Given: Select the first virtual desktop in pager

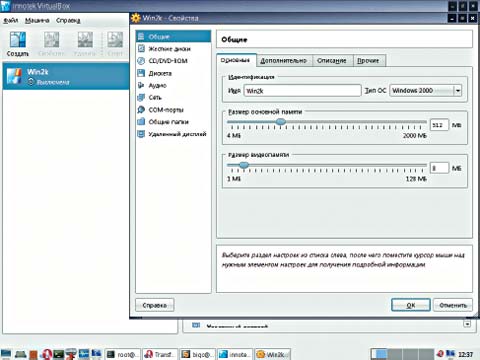Looking at the screenshot, I should pyautogui.click(x=379, y=354).
